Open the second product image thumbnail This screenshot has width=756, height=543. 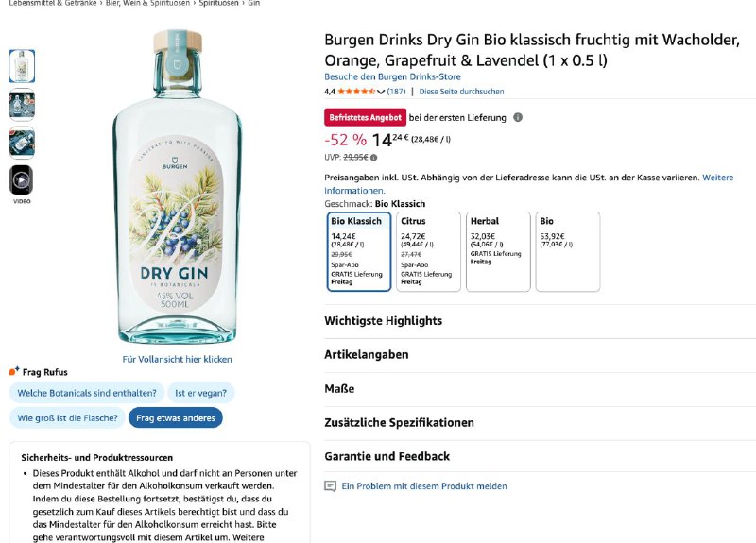22,104
